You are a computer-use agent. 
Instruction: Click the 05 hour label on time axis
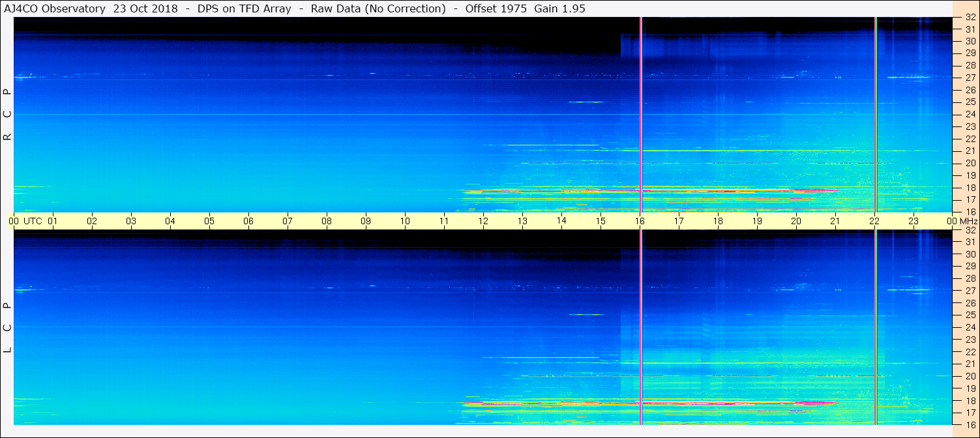pyautogui.click(x=209, y=221)
